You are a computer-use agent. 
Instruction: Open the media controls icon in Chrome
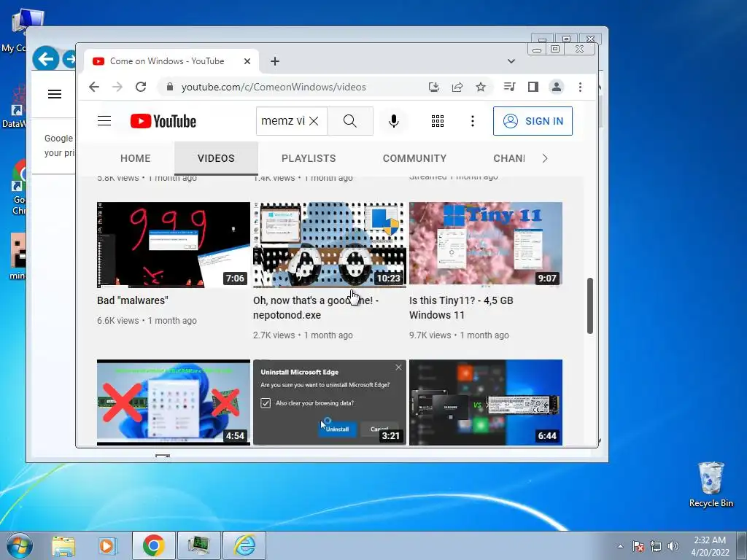tap(509, 87)
